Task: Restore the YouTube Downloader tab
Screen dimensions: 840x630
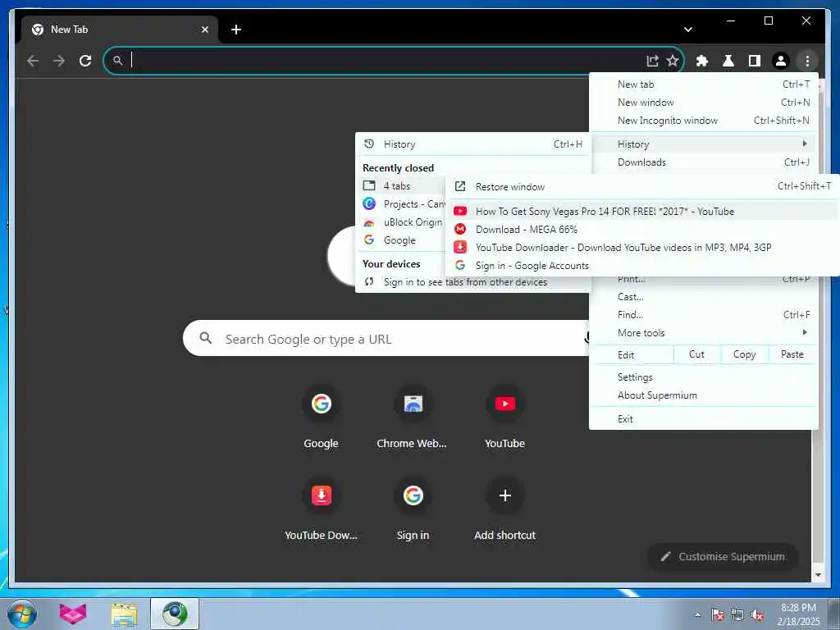Action: 642,248
